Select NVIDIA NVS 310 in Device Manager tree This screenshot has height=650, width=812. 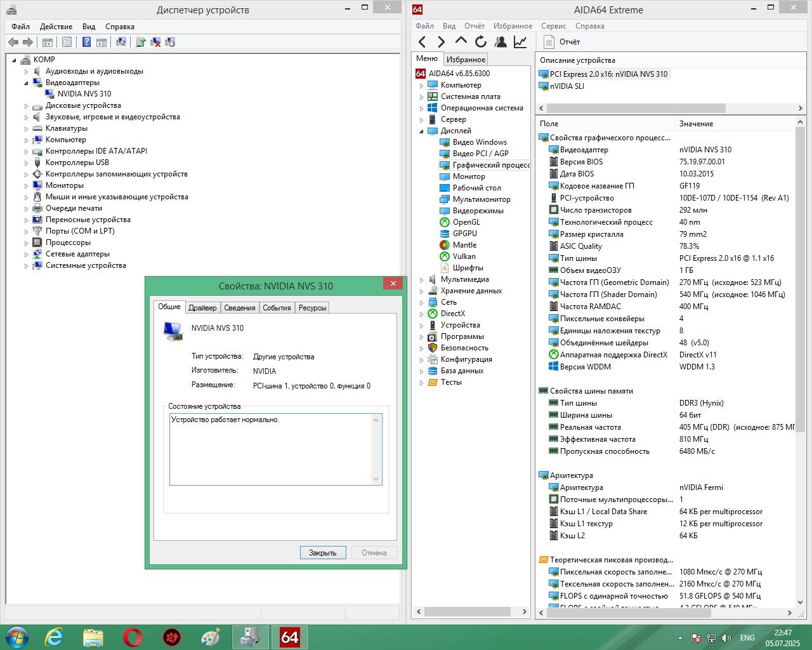pos(78,94)
